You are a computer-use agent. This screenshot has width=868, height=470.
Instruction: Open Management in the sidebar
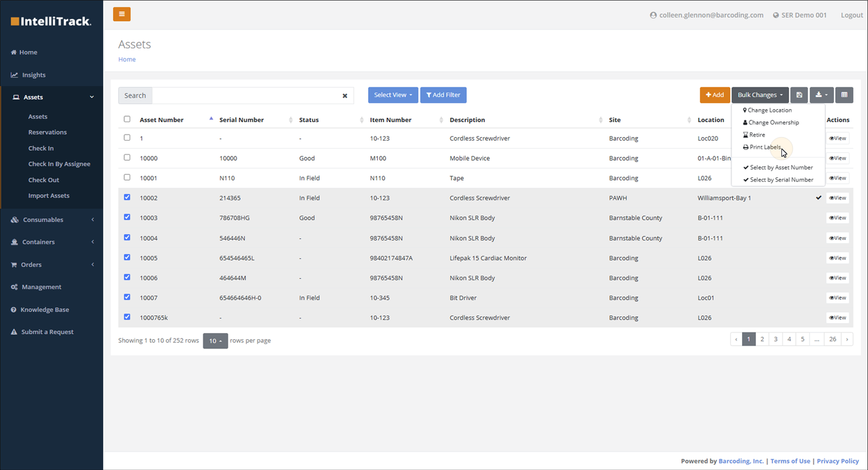tap(36, 287)
